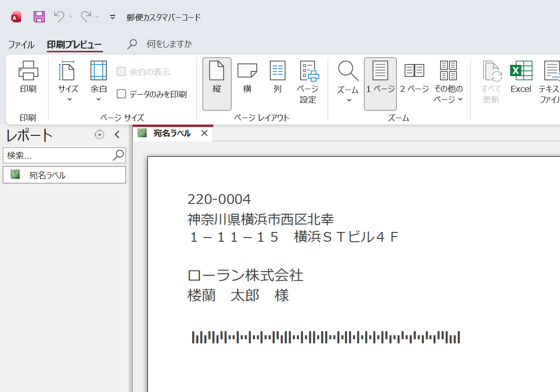Export to Excel
Viewport: 560px width, 392px height.
point(521,77)
